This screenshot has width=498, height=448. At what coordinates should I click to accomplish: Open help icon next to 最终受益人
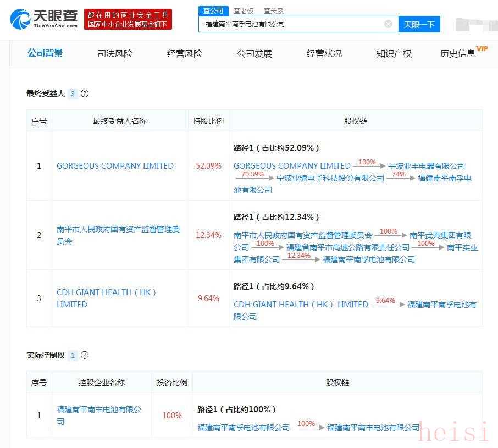pyautogui.click(x=85, y=93)
